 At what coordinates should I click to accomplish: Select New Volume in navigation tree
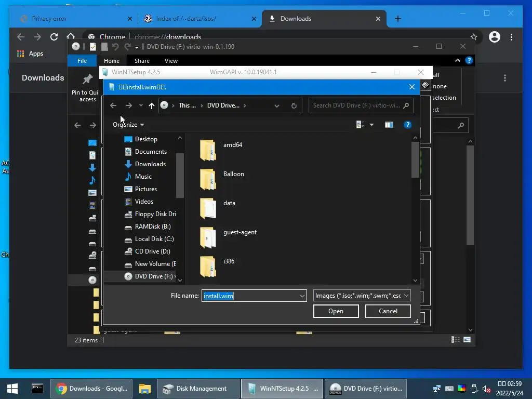(155, 264)
